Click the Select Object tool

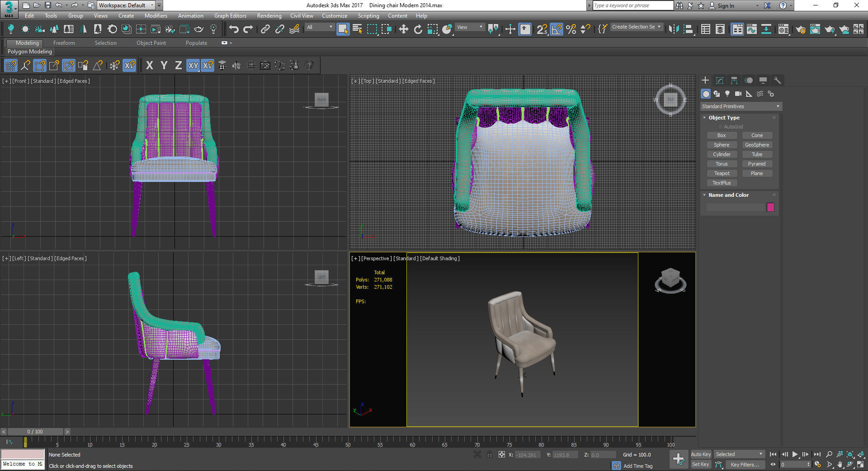click(x=343, y=29)
